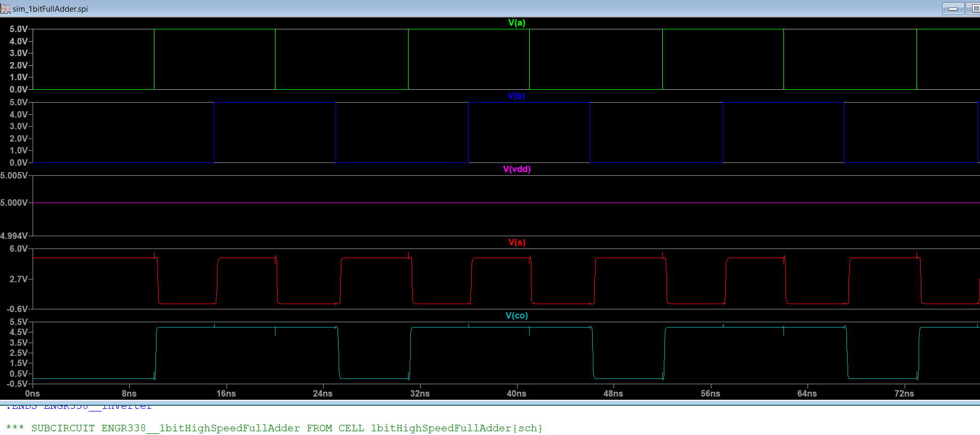980x435 pixels.
Task: Click the SUBCIRCUIT 1bitHighSpeedFullAdder comment line
Action: [274, 429]
